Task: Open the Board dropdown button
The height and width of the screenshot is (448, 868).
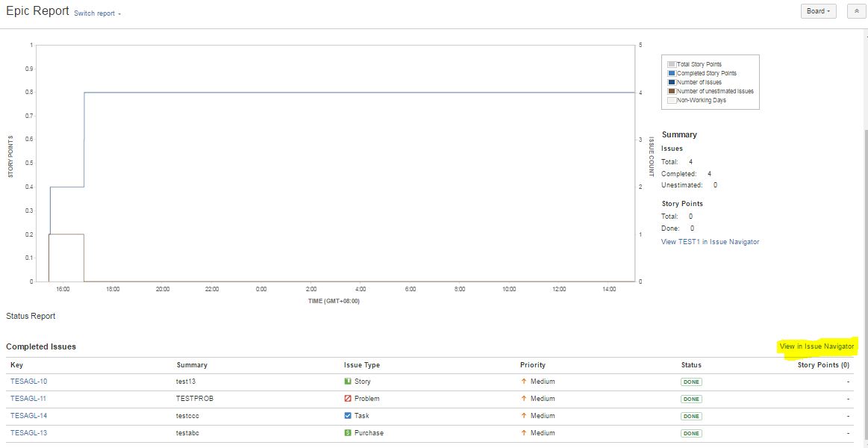Action: click(x=818, y=12)
